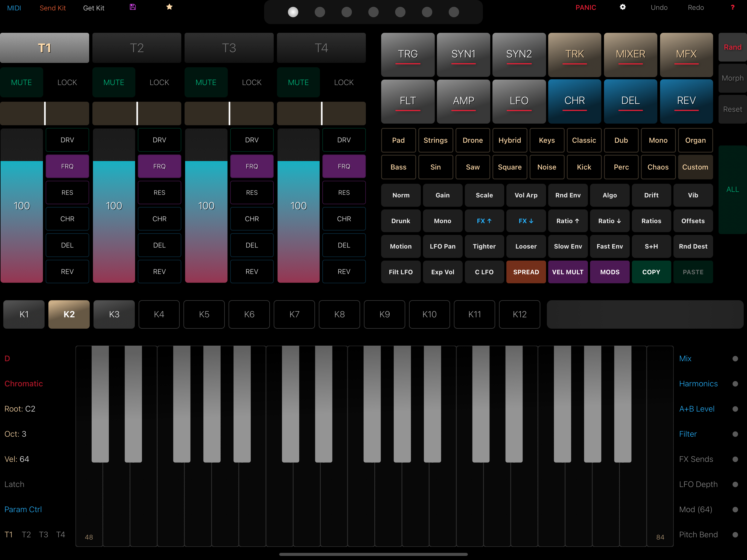Select the last page dot indicator
This screenshot has width=747, height=560.
click(454, 12)
